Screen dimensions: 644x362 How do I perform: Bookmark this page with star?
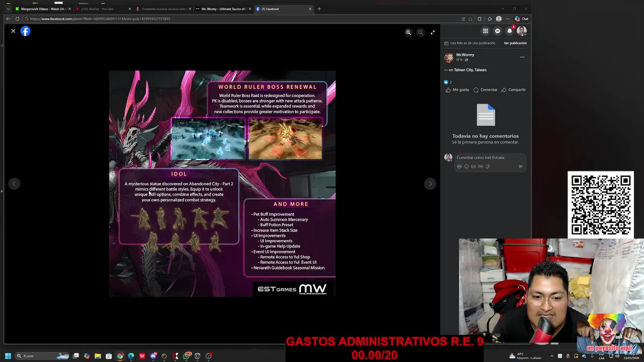coord(470,19)
